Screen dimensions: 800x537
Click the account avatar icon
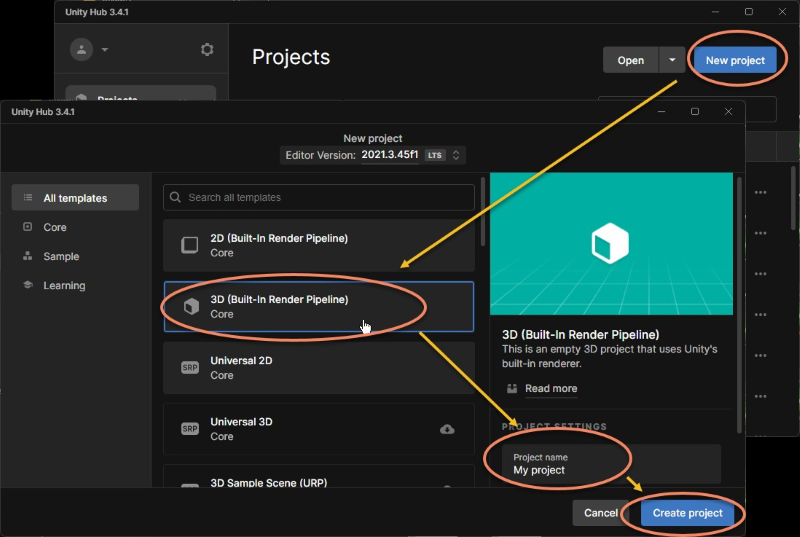pyautogui.click(x=81, y=49)
